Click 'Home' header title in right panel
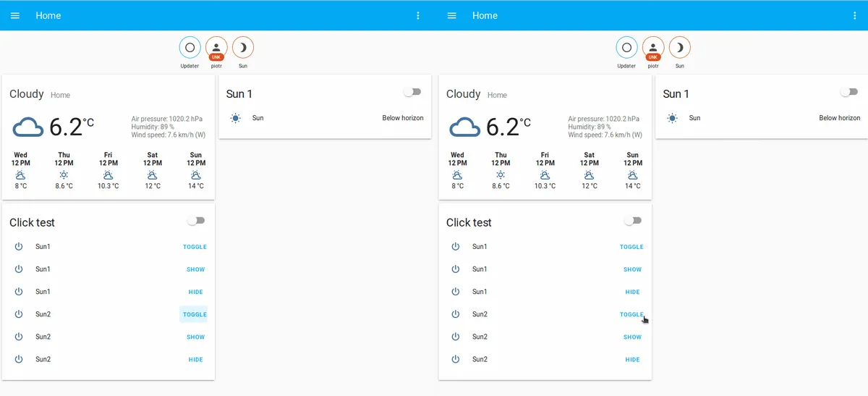 [x=485, y=15]
